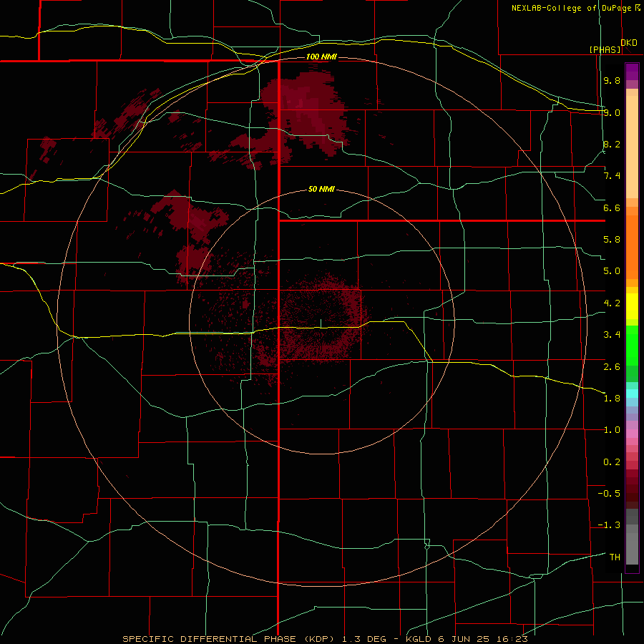The width and height of the screenshot is (644, 644).
Task: Click the -0.5 scale value
Action: (x=609, y=494)
